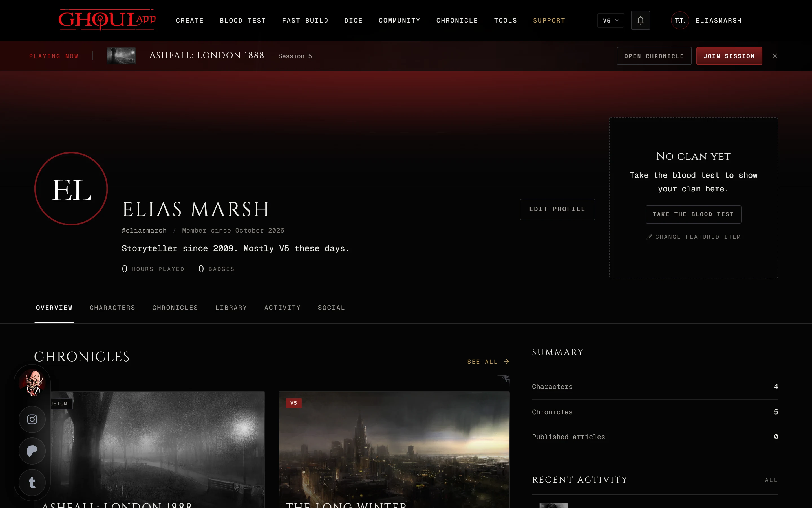Switch to the Chronicles tab
812x508 pixels.
click(175, 308)
